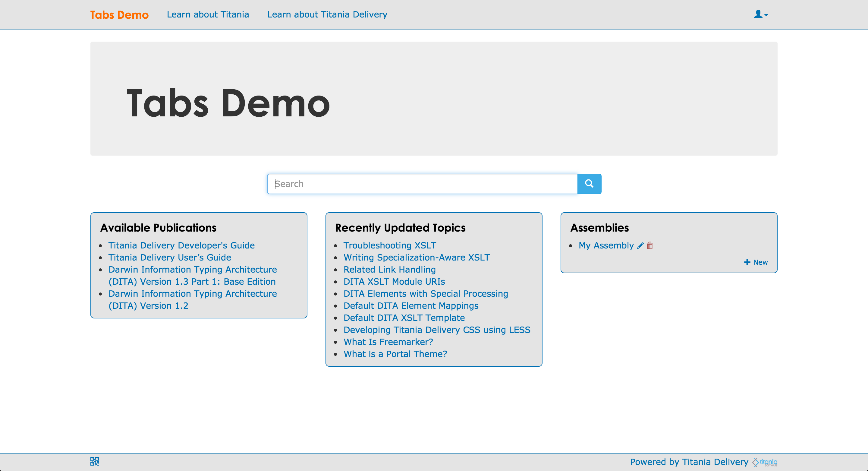
Task: Open My Assembly link
Action: [606, 245]
